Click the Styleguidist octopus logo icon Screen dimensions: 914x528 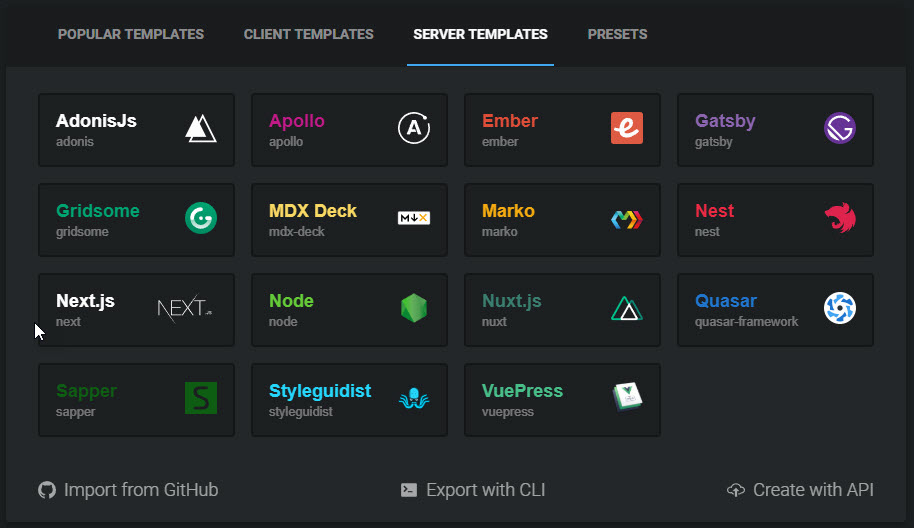coord(414,398)
